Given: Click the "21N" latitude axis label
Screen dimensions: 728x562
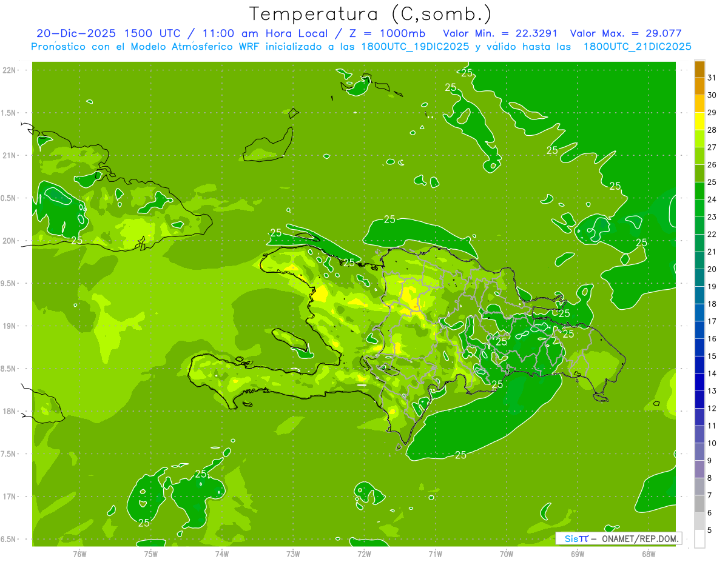Looking at the screenshot, I should (x=10, y=156).
